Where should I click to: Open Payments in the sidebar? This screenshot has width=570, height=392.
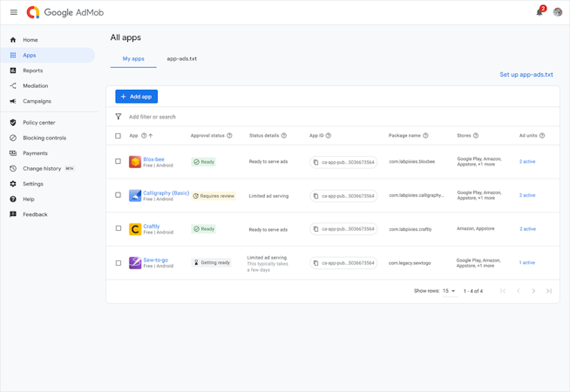pyautogui.click(x=47, y=153)
